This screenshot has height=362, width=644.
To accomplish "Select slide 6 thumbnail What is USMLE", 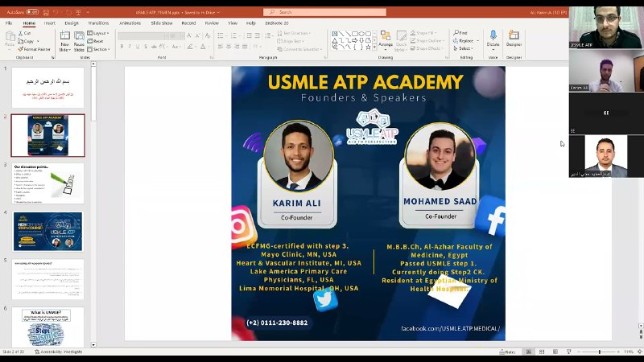I will click(48, 327).
